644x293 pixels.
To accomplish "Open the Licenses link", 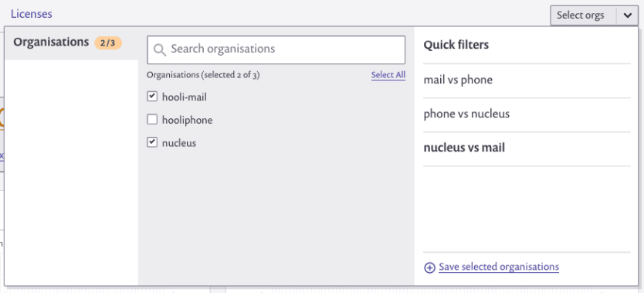I will click(32, 14).
